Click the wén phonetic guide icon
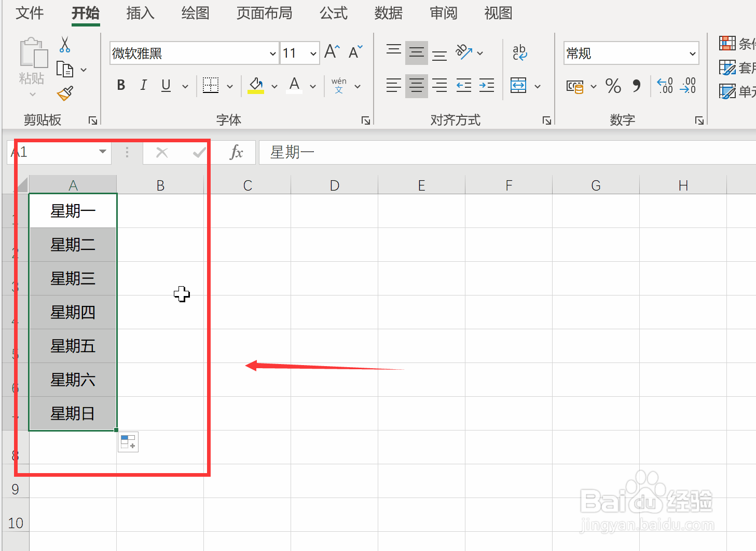This screenshot has width=756, height=551. tap(339, 85)
